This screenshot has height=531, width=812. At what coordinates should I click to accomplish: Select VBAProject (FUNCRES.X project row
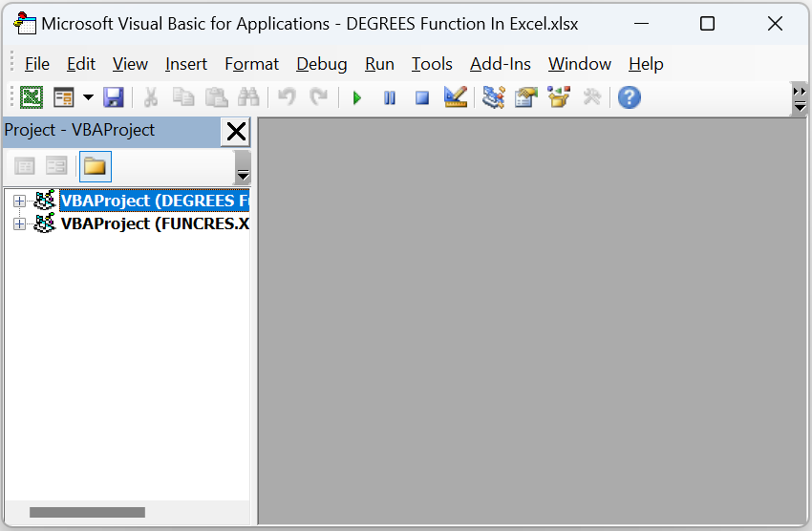[x=155, y=223]
